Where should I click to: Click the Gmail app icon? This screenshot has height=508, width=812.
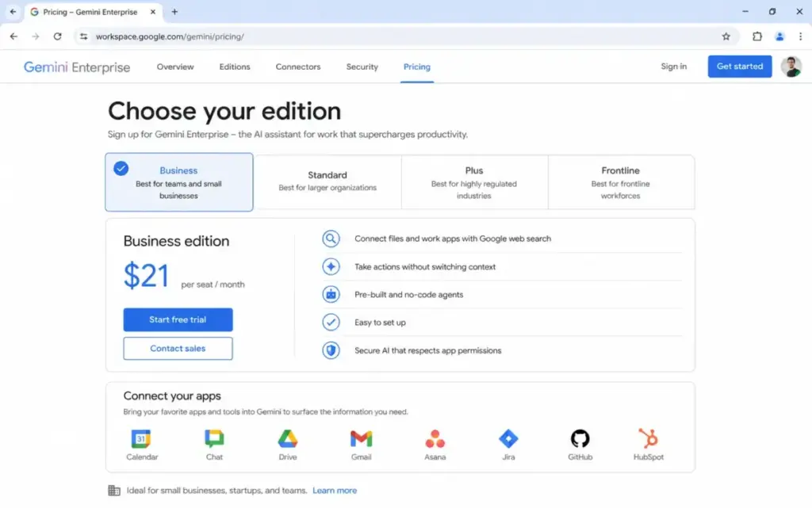tap(361, 439)
